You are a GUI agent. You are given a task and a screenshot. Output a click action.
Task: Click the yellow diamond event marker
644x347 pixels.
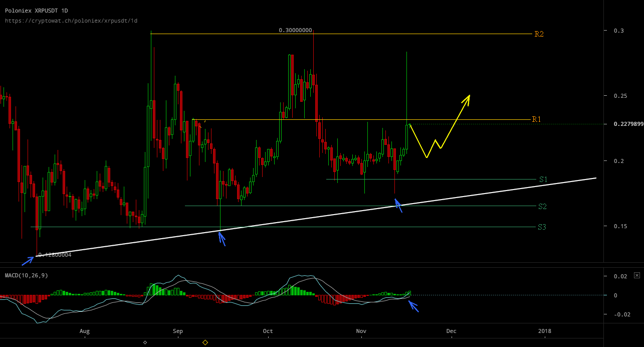coord(205,342)
